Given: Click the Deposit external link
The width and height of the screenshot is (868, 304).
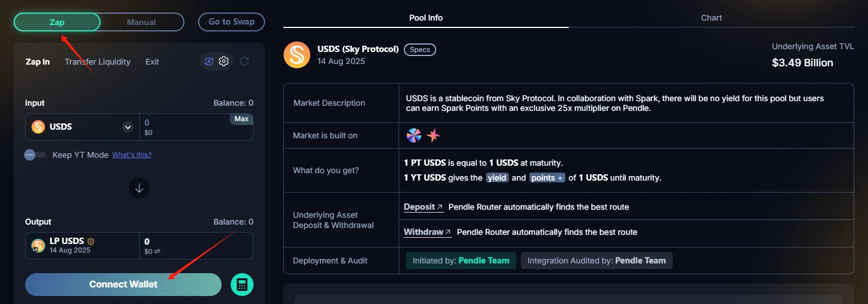Looking at the screenshot, I should click(423, 207).
